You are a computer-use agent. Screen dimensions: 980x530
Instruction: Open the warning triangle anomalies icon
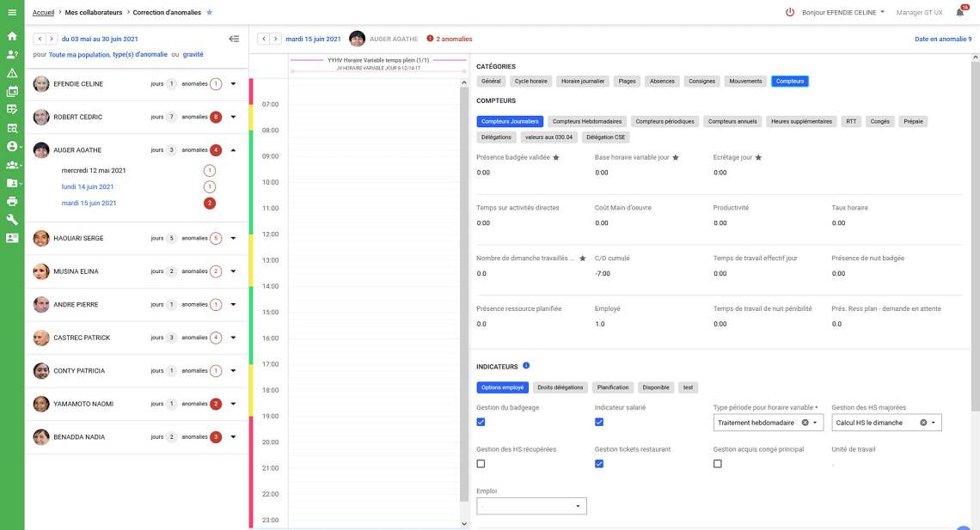12,73
